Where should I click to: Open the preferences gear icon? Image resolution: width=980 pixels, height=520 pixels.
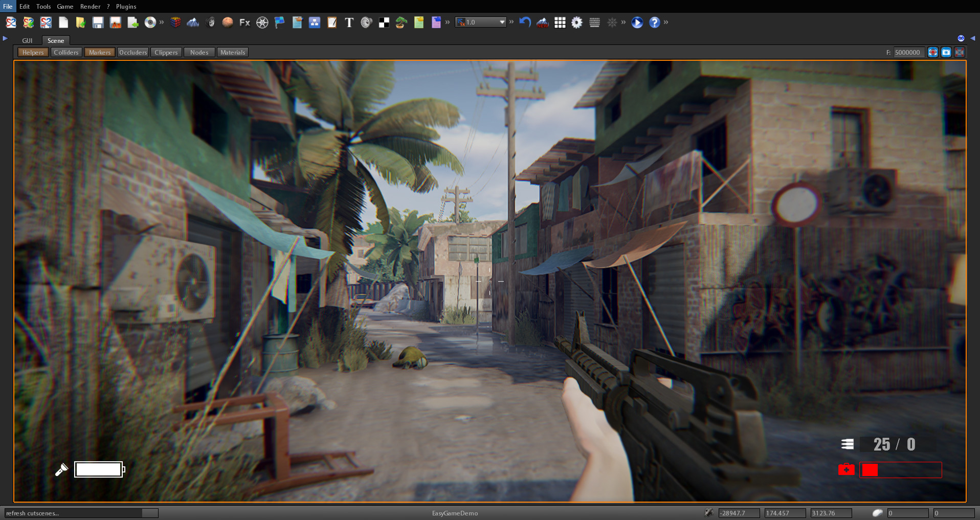(577, 22)
